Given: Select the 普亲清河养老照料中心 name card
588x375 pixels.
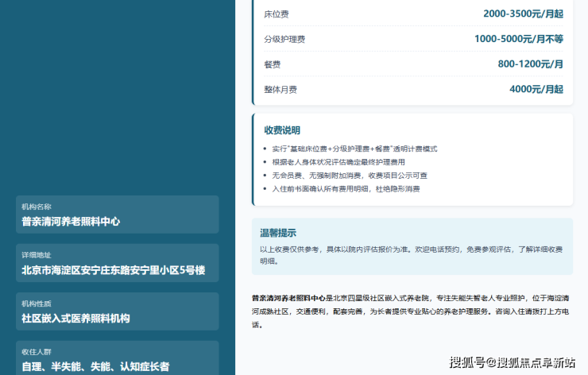Looking at the screenshot, I should pos(118,215).
